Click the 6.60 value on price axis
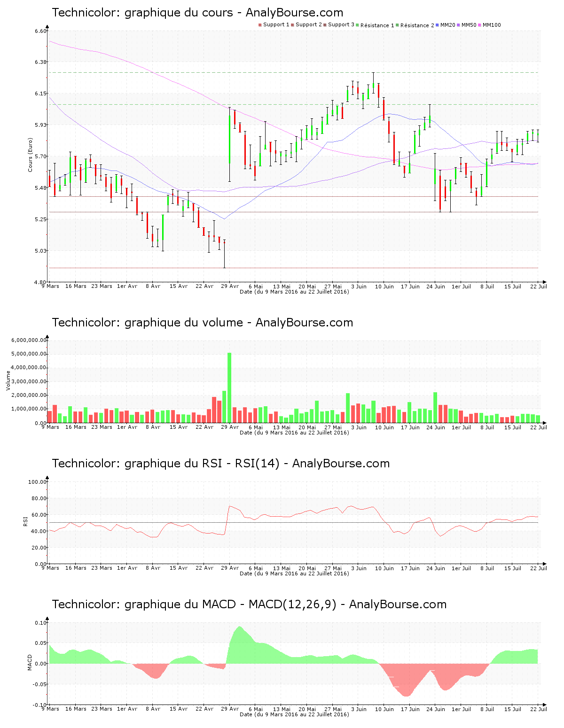The image size is (564, 728). point(40,31)
